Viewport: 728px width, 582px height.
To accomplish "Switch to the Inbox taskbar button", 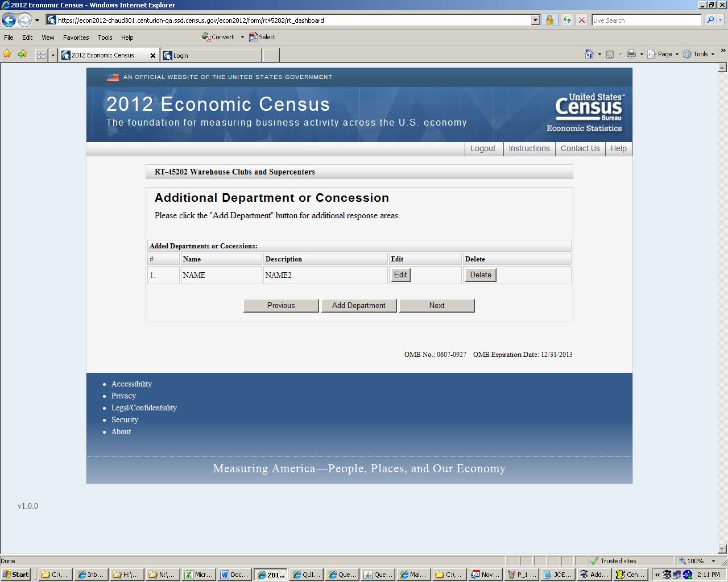I will point(91,575).
